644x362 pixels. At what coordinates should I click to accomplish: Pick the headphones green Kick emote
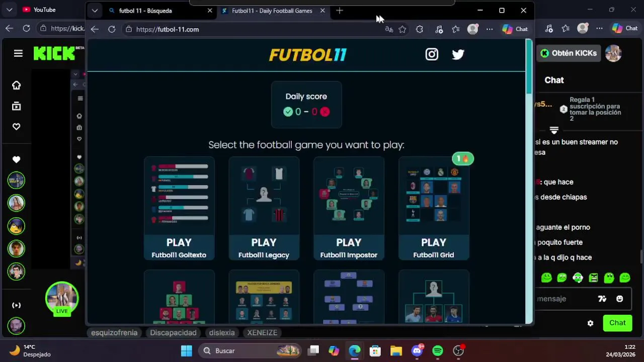[x=578, y=278]
